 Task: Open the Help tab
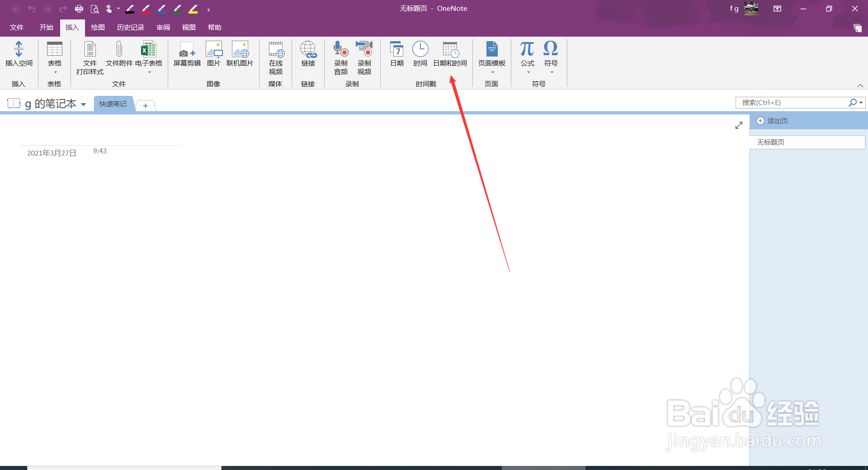(x=214, y=28)
